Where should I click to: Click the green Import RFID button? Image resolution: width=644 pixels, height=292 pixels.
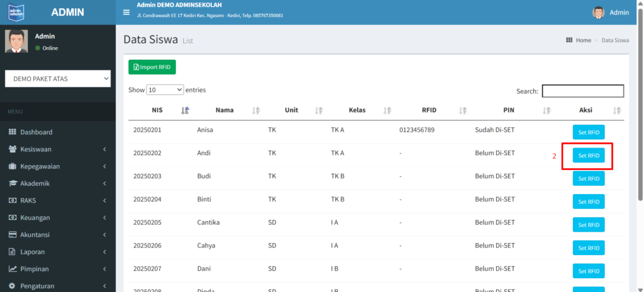(152, 67)
